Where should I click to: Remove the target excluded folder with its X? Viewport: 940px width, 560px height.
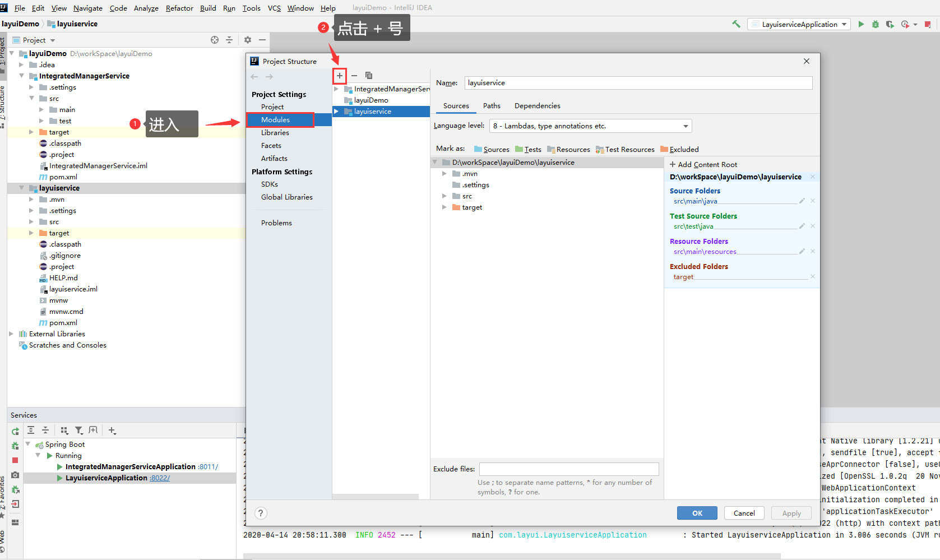[x=813, y=276]
